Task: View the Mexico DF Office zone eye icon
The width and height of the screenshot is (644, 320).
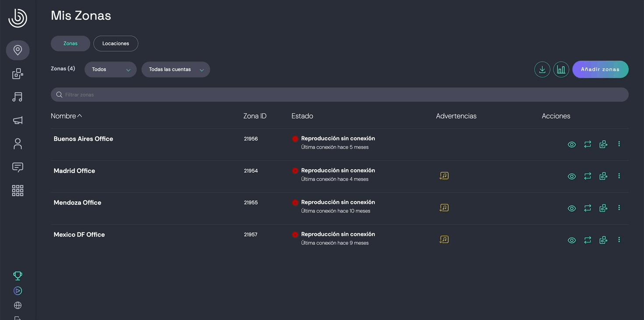Action: coord(572,240)
